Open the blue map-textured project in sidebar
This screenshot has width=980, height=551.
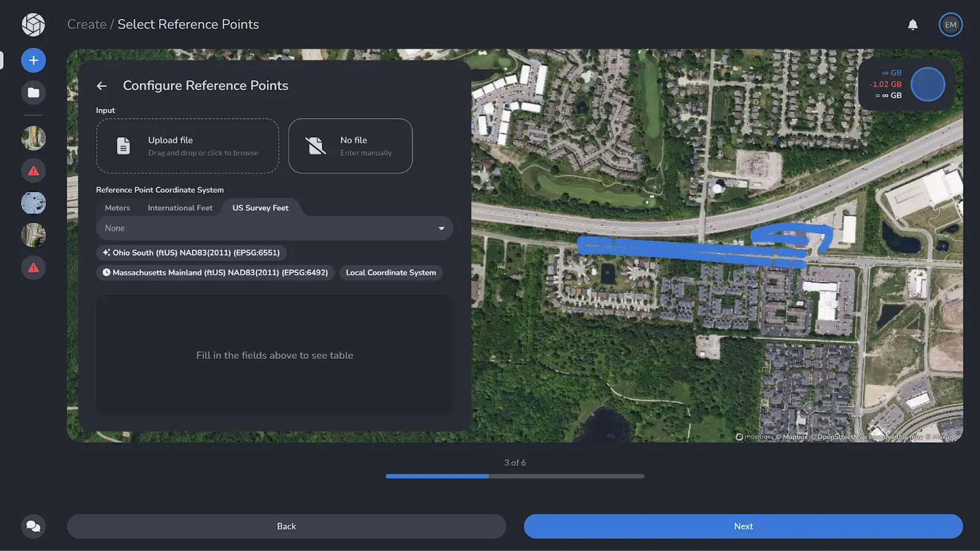(33, 202)
